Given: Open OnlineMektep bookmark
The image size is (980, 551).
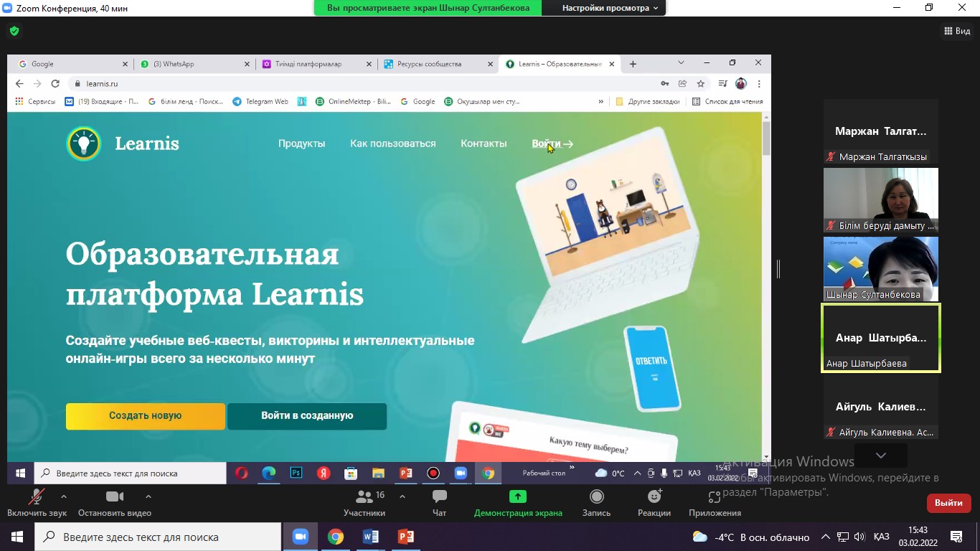Looking at the screenshot, I should pos(354,102).
